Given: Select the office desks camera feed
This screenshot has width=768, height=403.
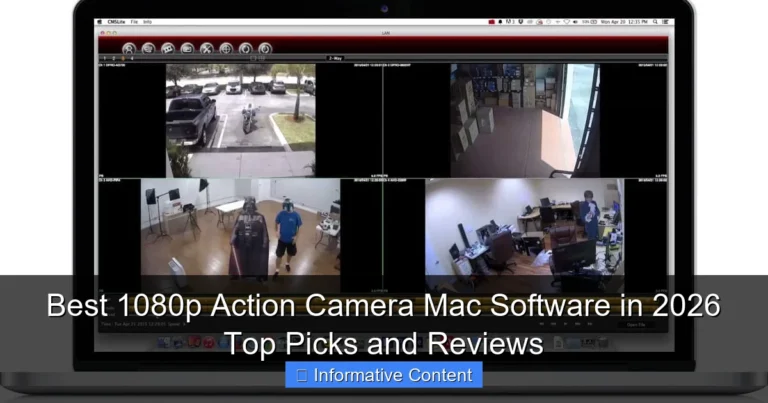Looking at the screenshot, I should click(525, 236).
